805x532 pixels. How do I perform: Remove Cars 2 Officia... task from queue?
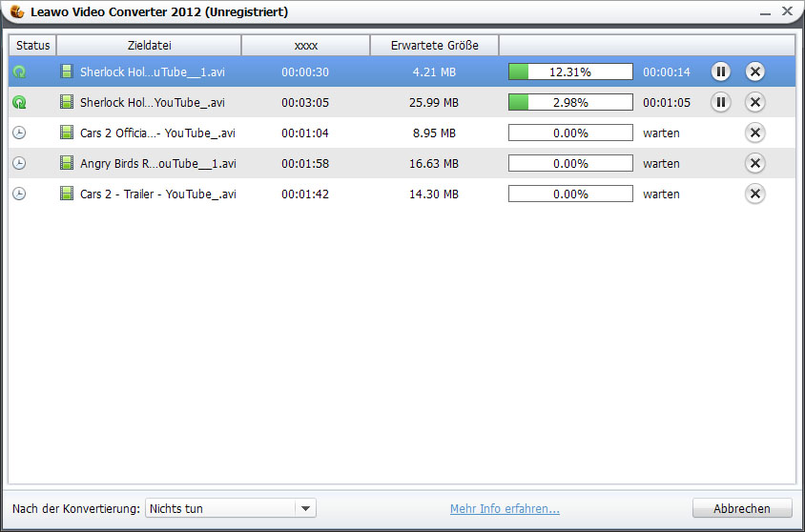755,133
